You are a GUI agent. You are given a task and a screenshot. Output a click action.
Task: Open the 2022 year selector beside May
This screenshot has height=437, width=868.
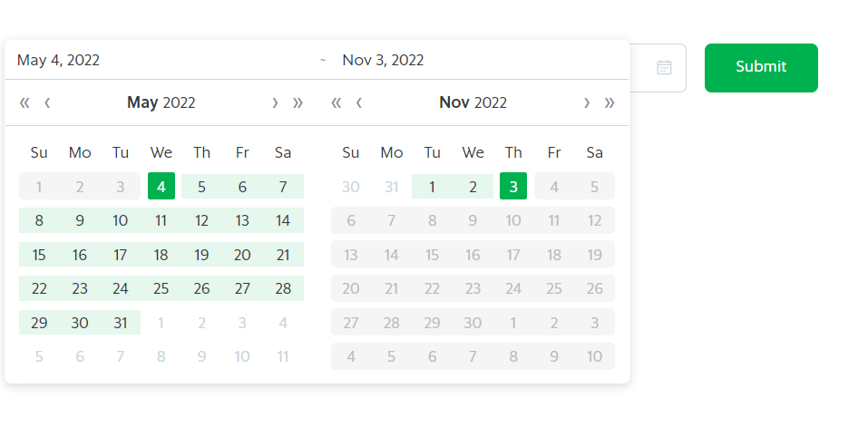coord(179,102)
